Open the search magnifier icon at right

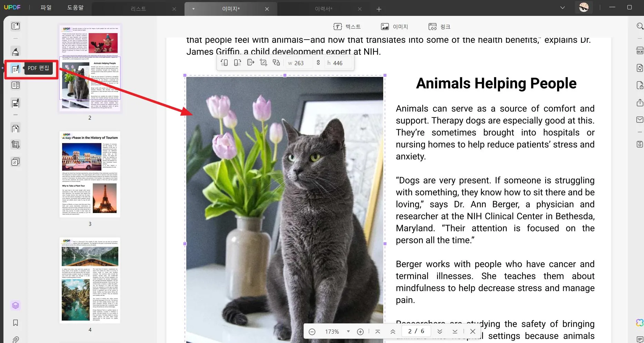(x=640, y=26)
